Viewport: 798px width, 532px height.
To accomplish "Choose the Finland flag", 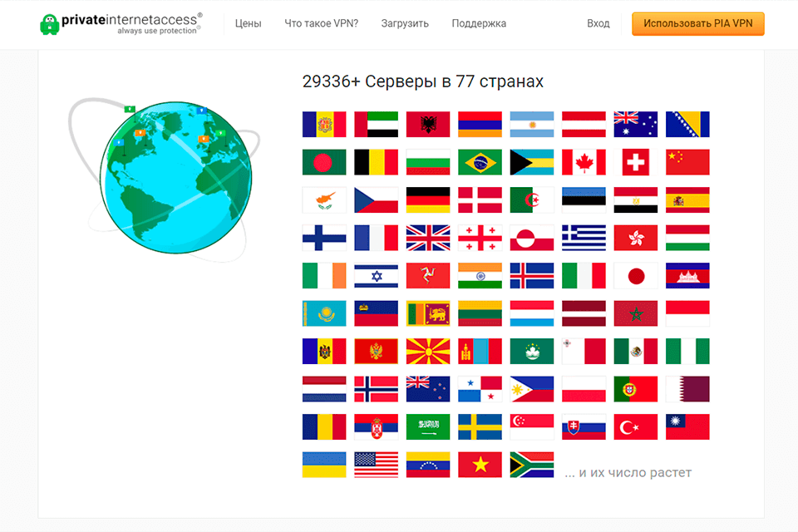I will click(x=324, y=238).
